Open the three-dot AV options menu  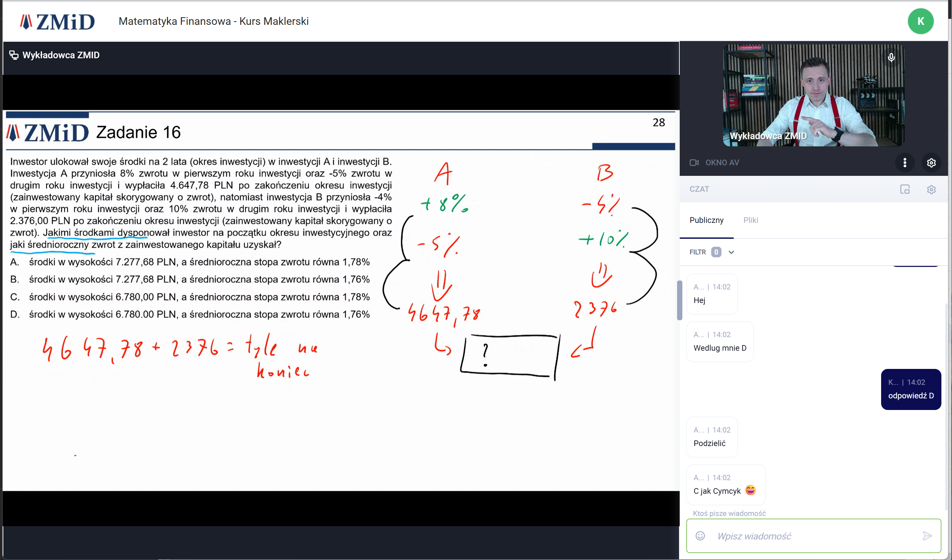point(904,163)
